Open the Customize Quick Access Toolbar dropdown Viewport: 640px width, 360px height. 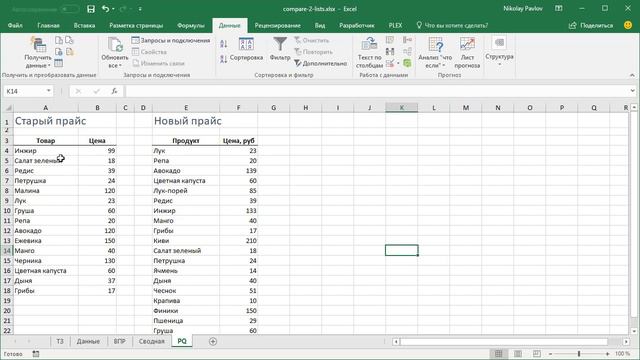(x=140, y=9)
